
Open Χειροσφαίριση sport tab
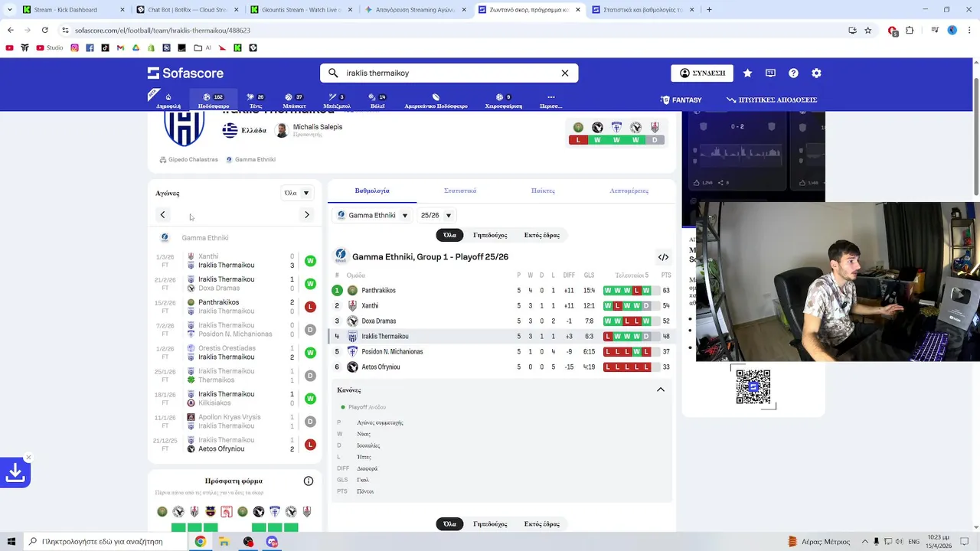tap(503, 101)
